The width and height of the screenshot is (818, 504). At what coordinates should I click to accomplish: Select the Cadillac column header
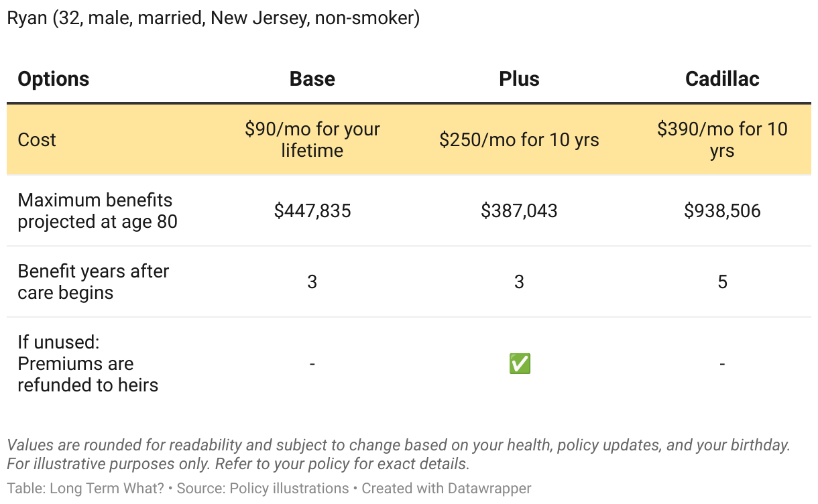(722, 79)
